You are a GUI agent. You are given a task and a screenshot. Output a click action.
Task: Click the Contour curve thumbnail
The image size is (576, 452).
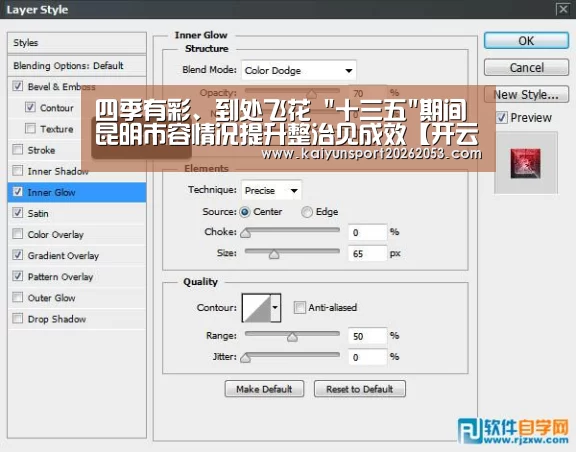(256, 308)
